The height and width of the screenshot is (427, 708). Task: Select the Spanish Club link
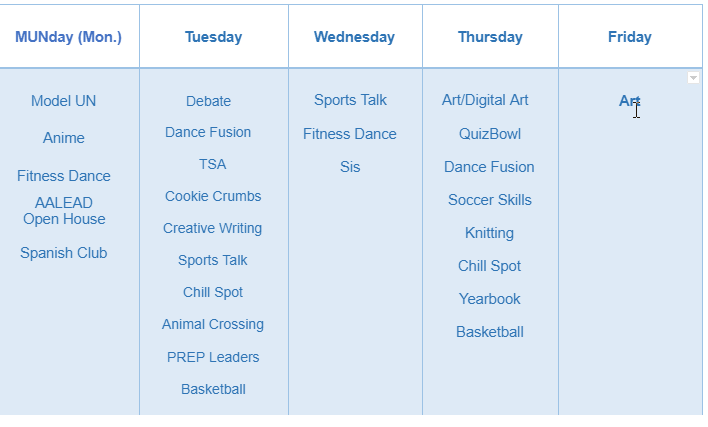[x=64, y=253]
